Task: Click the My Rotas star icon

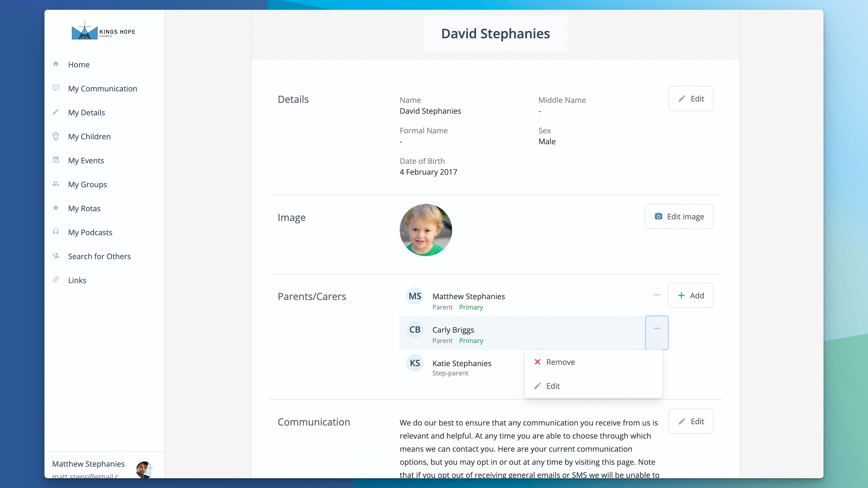Action: point(56,208)
